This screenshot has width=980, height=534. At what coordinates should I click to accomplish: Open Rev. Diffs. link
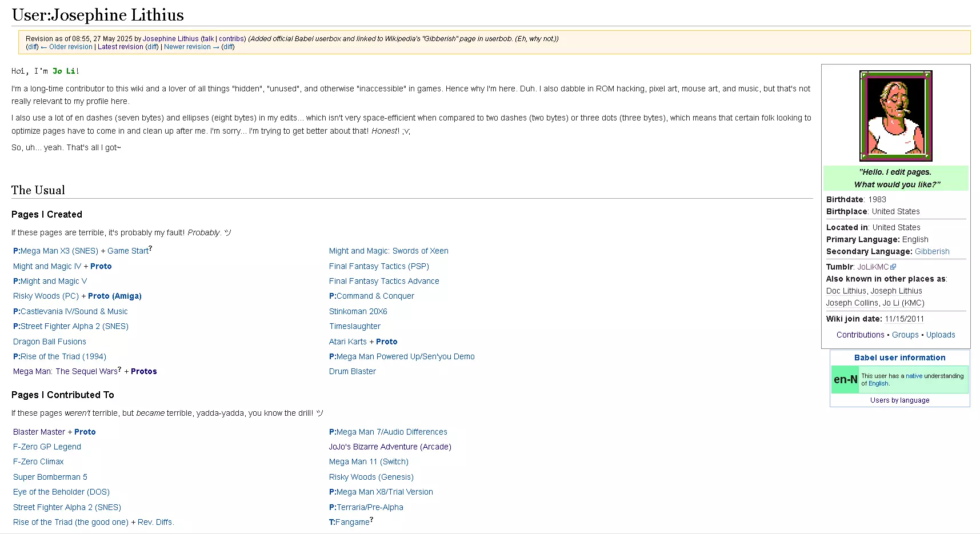[155, 522]
